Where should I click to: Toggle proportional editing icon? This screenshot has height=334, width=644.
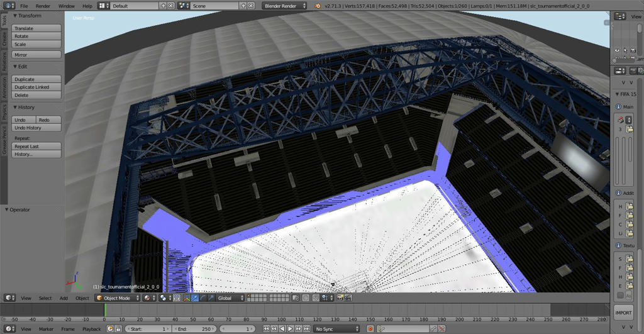(x=305, y=298)
